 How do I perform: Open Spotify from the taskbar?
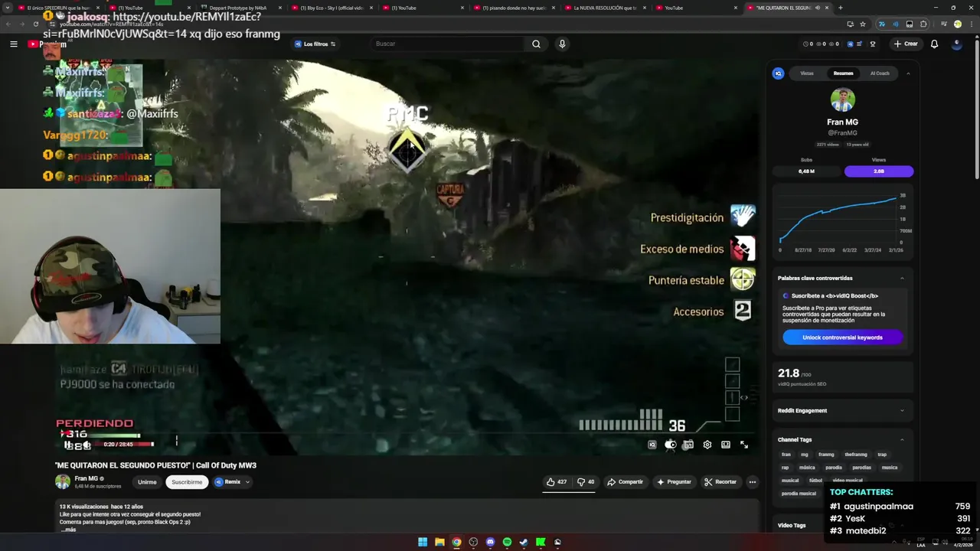pos(507,542)
